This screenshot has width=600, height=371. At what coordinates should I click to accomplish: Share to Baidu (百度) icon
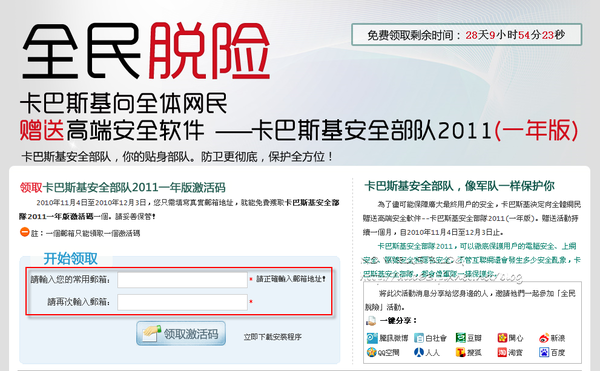(x=544, y=352)
